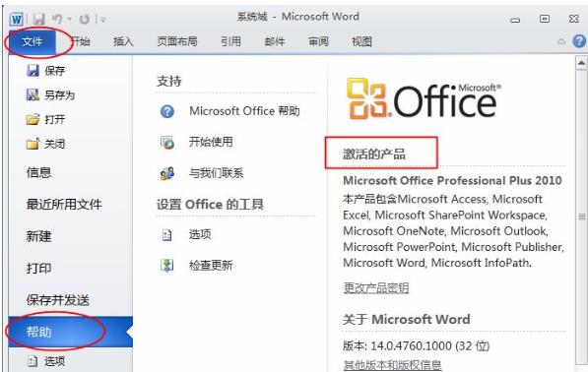
Task: Switch to the 审阅 ribbon tab
Action: click(318, 41)
